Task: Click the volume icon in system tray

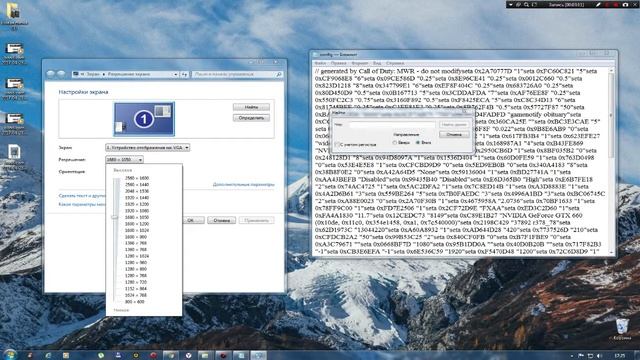Action: (599, 356)
